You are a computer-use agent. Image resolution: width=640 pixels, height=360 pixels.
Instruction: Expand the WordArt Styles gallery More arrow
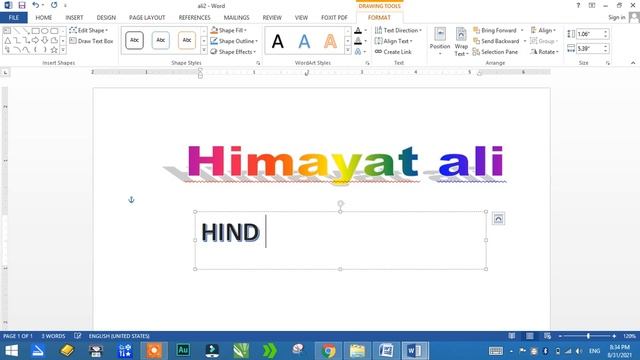[x=348, y=51]
